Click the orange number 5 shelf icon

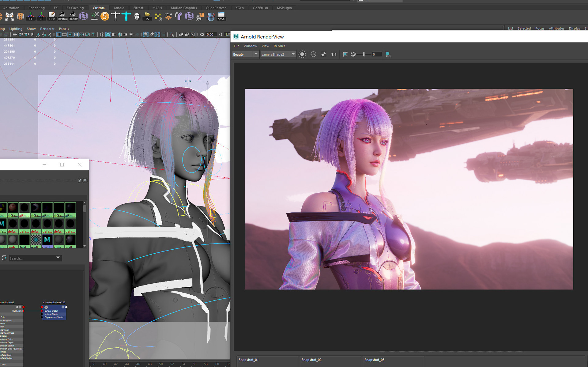tap(105, 16)
